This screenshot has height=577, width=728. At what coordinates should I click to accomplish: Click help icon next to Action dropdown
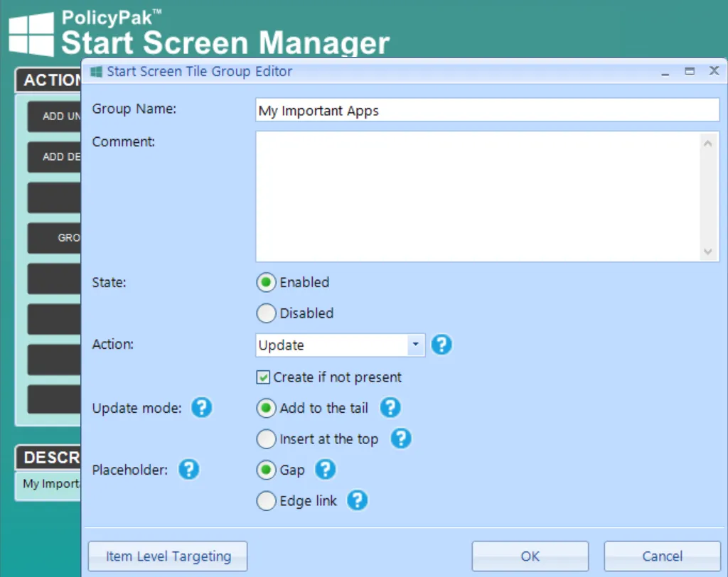[x=441, y=345]
